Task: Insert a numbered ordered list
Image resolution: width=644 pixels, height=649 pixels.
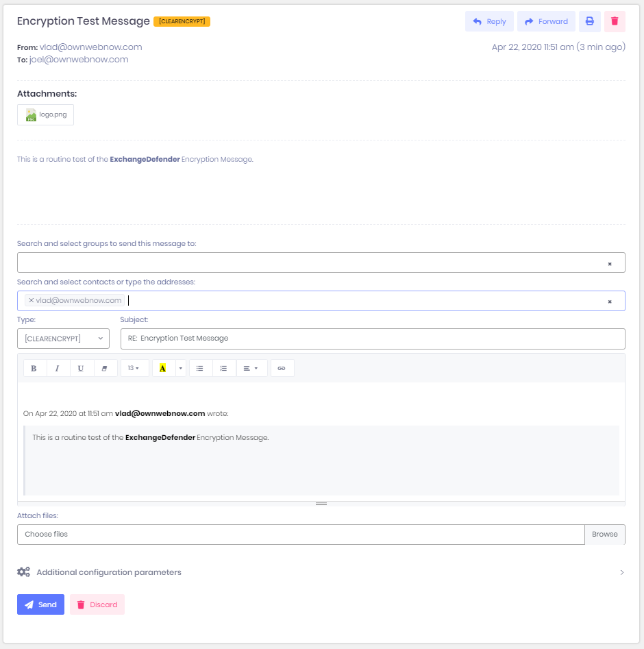Action: tap(223, 368)
